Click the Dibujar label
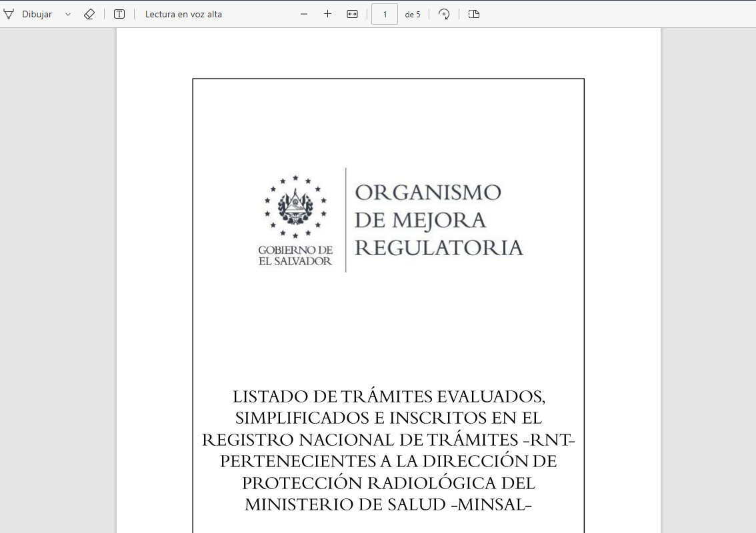The width and height of the screenshot is (756, 533). pyautogui.click(x=37, y=15)
